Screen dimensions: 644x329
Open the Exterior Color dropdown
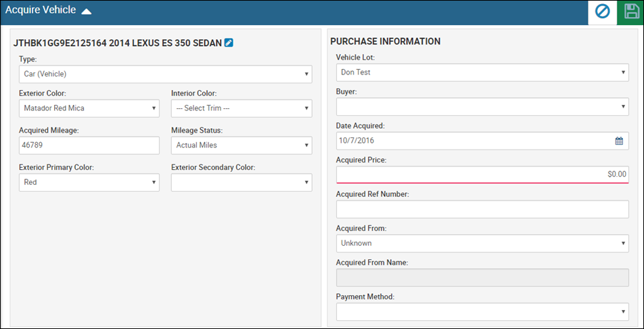89,108
